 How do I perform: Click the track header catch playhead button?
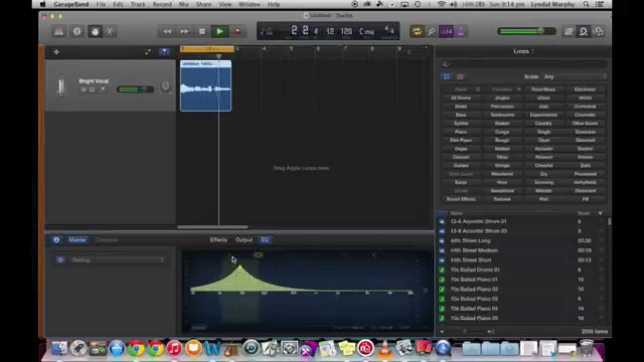pos(164,52)
